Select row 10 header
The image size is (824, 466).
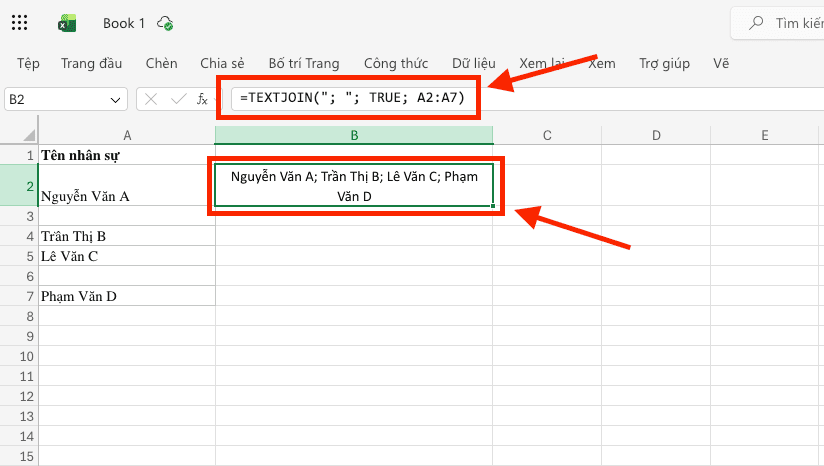pos(19,356)
